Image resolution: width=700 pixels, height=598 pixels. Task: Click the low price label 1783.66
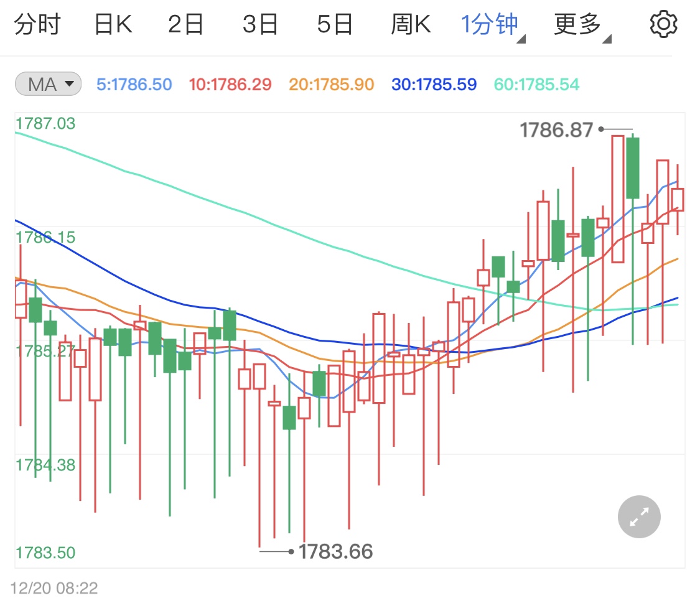pos(335,551)
